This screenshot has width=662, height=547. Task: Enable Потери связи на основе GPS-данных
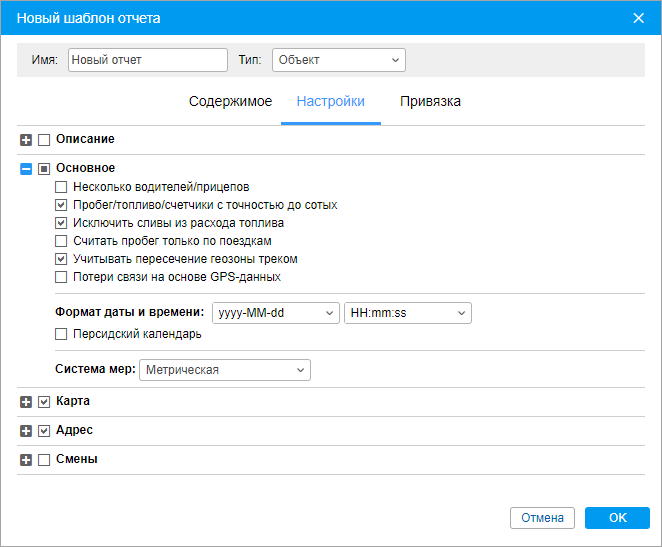(61, 277)
